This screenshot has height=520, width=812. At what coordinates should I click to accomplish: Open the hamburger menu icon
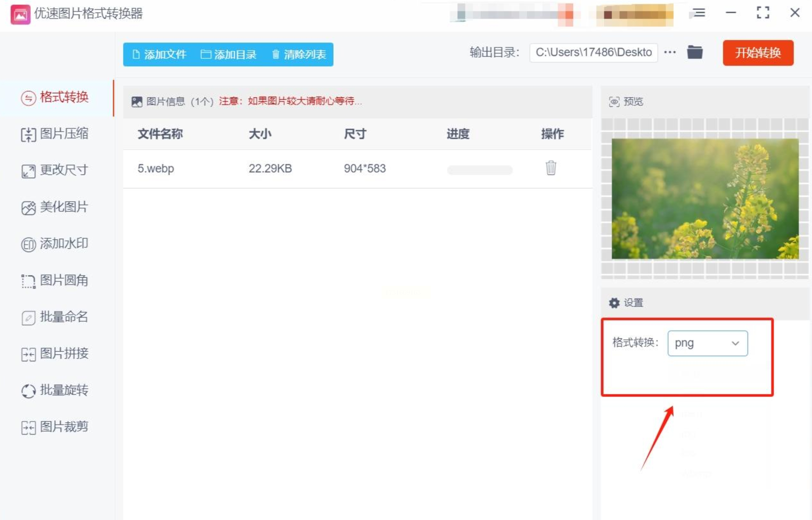coord(699,13)
